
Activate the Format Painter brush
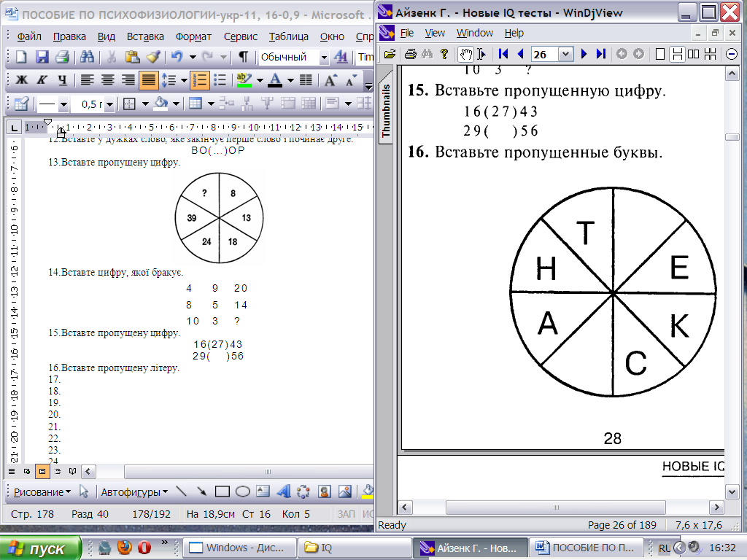153,57
